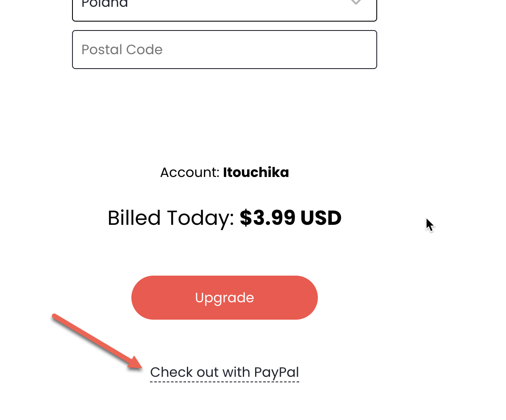Image resolution: width=506 pixels, height=420 pixels.
Task: Open the country dropdown showing Poland
Action: click(x=224, y=10)
